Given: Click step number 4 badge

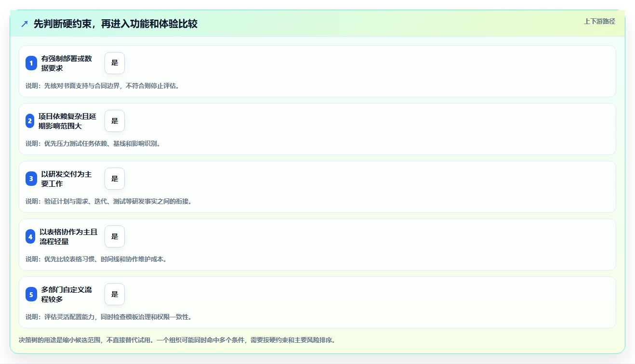Looking at the screenshot, I should tap(30, 236).
